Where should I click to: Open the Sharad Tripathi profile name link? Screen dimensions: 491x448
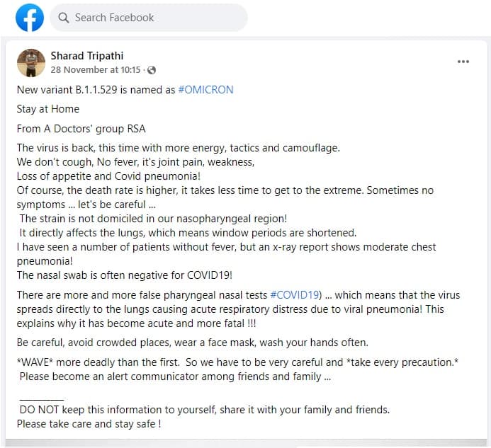pos(87,56)
